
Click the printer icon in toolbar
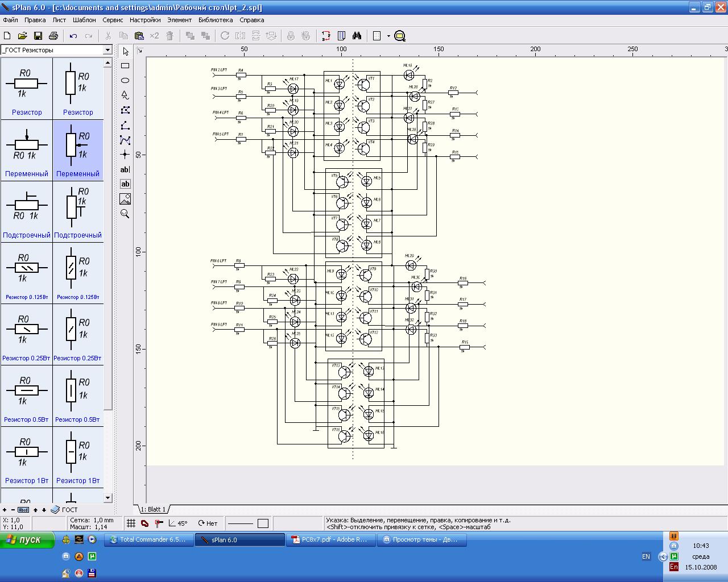point(53,36)
